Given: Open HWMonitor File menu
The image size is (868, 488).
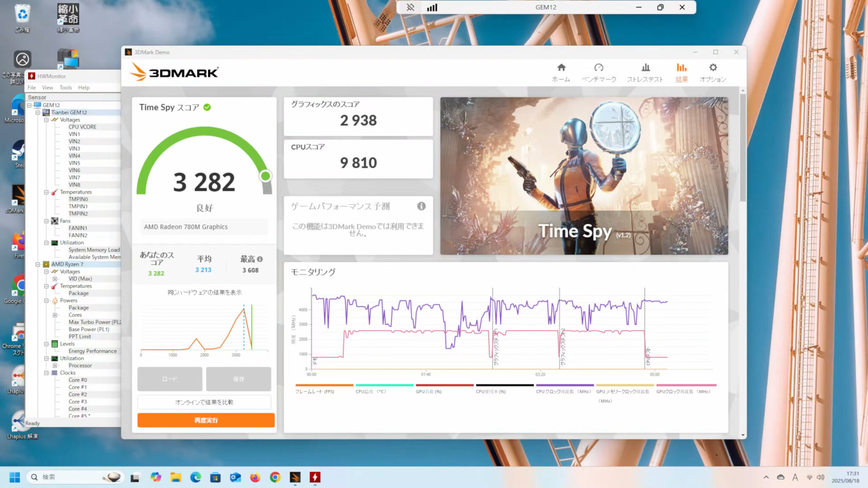Looking at the screenshot, I should [x=32, y=87].
